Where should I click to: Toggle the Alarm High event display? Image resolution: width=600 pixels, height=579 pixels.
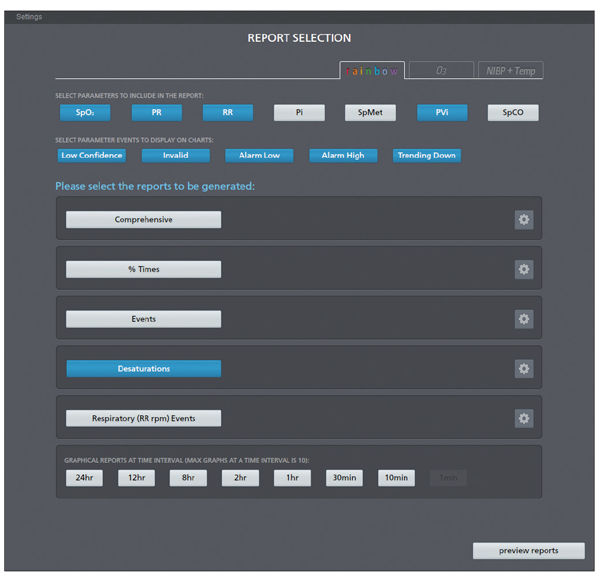[343, 155]
